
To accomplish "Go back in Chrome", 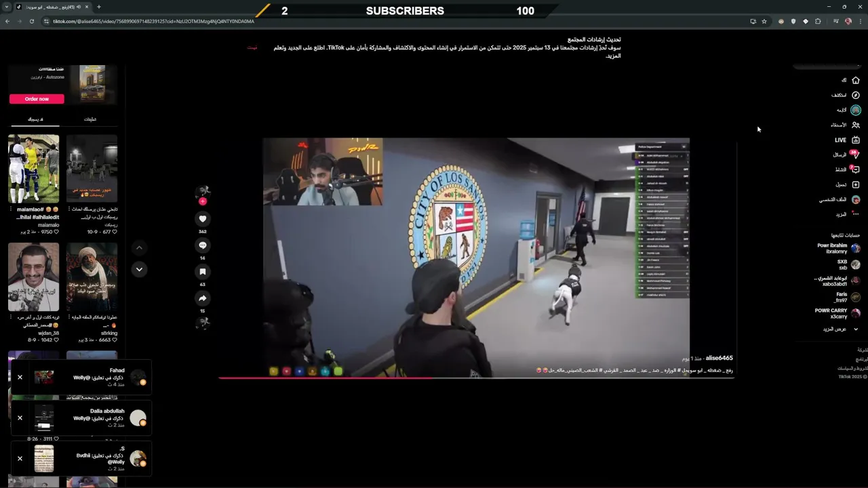I will pos(7,21).
